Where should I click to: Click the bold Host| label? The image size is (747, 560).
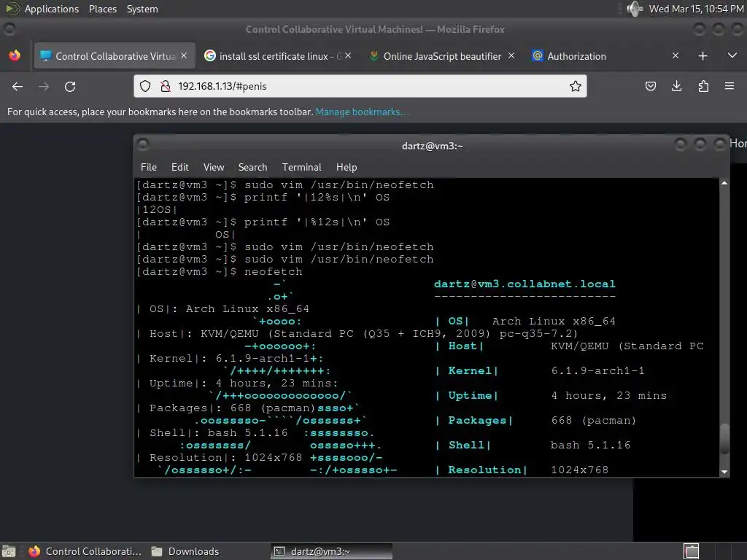click(x=465, y=346)
